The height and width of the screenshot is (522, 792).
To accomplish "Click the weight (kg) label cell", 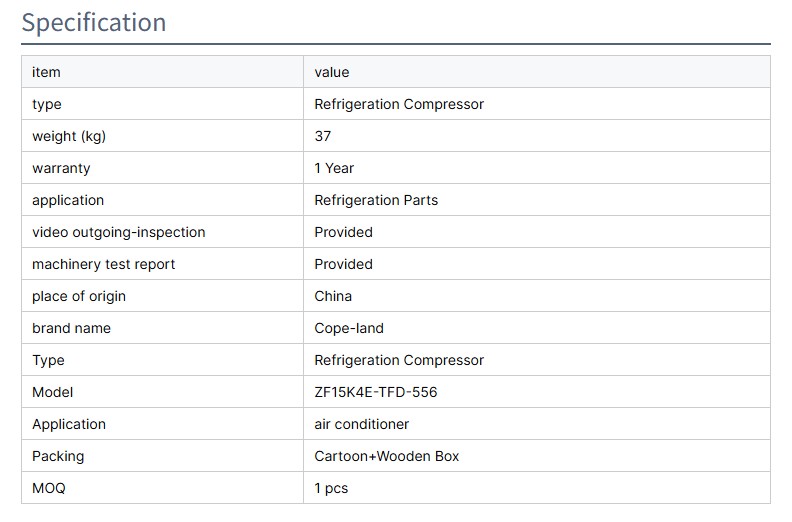I will pos(69,136).
